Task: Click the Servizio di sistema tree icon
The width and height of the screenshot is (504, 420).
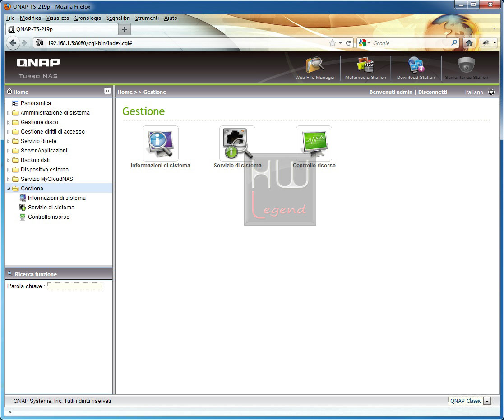Action: [23, 207]
